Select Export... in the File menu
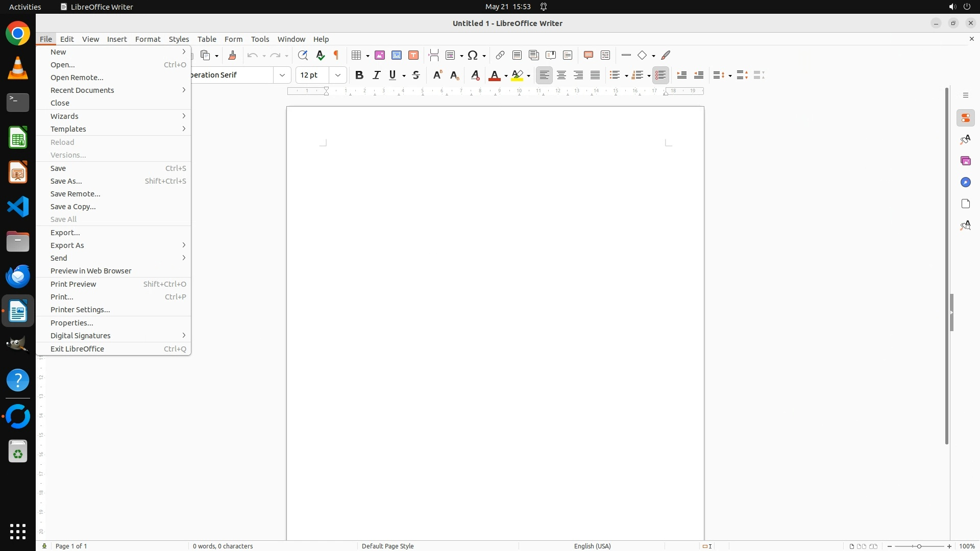980x551 pixels. pyautogui.click(x=65, y=233)
